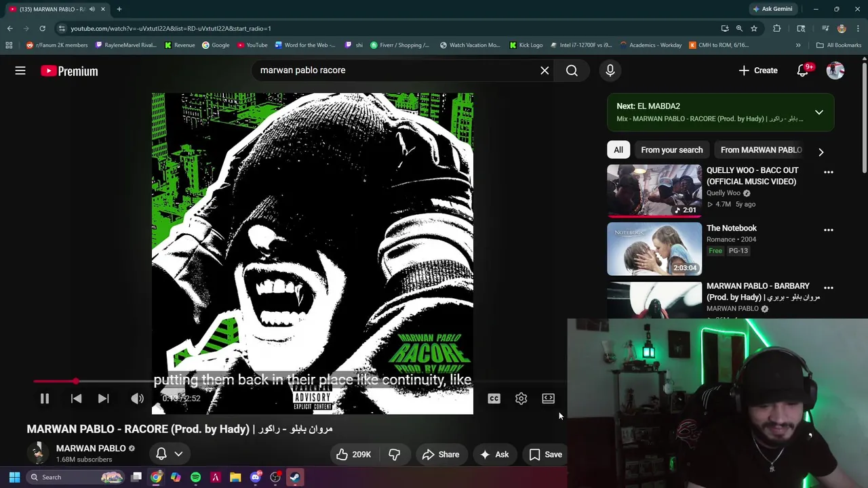The width and height of the screenshot is (868, 488).
Task: Open the Windows Start menu
Action: [x=14, y=477]
